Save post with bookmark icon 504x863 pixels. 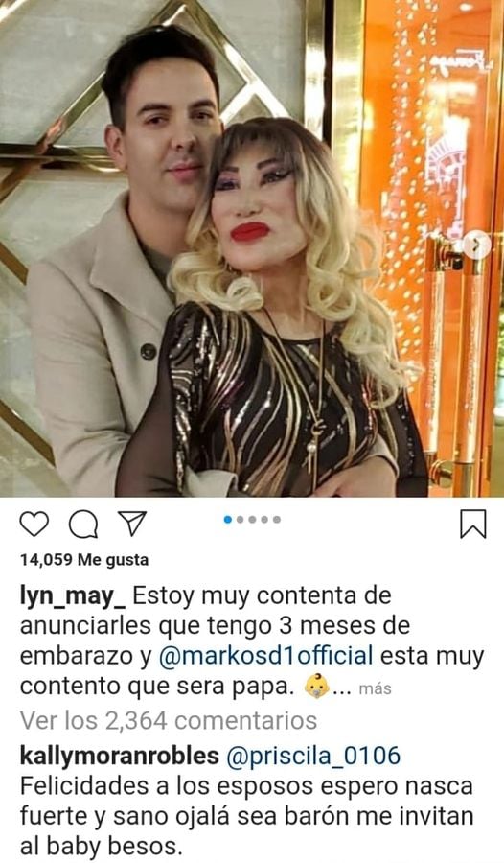pos(473,524)
